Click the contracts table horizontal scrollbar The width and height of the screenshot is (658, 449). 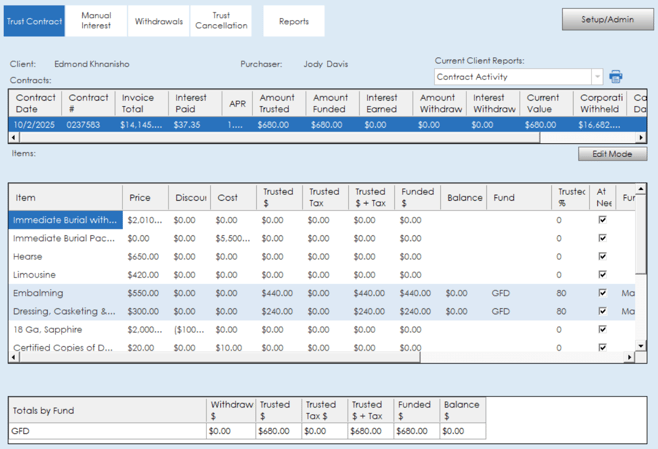[300, 137]
